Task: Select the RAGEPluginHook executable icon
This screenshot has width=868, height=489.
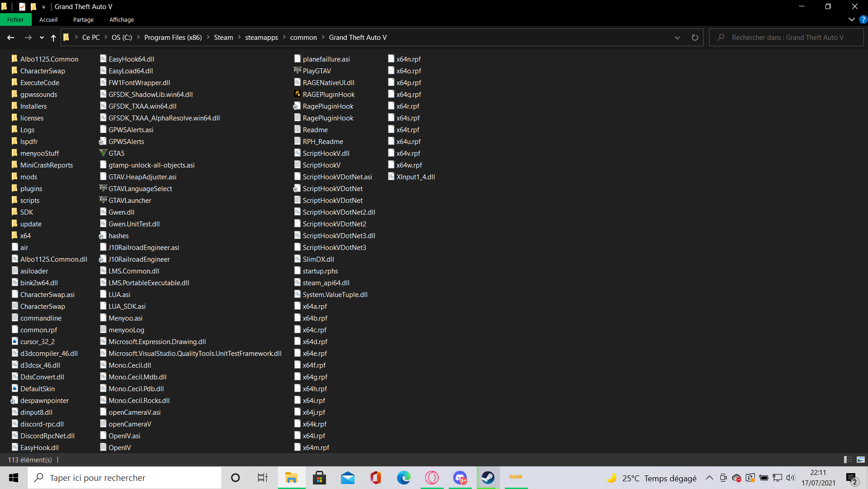Action: pyautogui.click(x=297, y=94)
